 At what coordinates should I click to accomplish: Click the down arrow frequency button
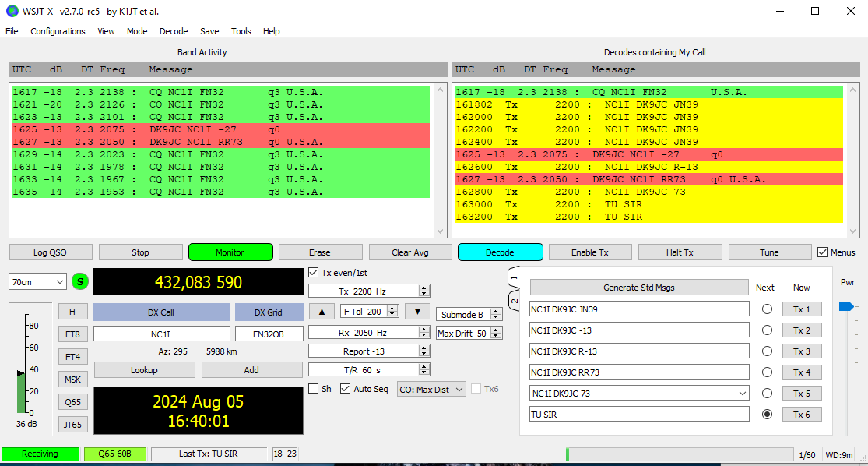point(417,312)
